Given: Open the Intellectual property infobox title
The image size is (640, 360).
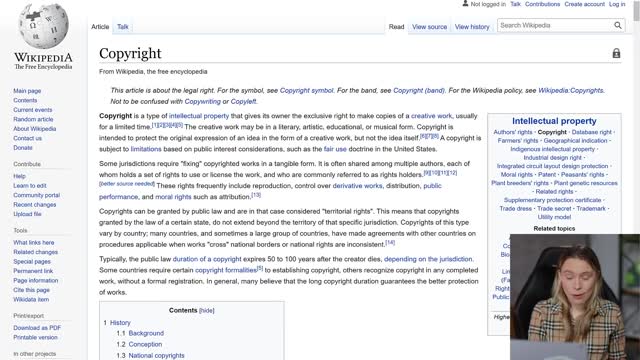Looking at the screenshot, I should pos(554,121).
